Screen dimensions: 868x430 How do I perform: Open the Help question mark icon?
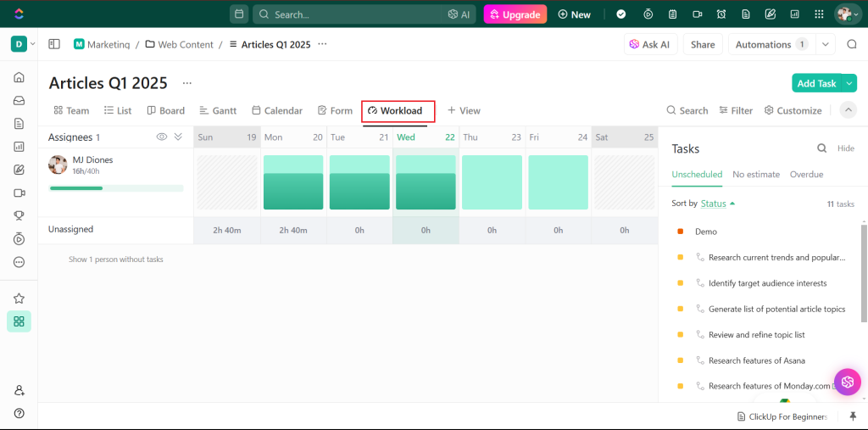tap(19, 413)
